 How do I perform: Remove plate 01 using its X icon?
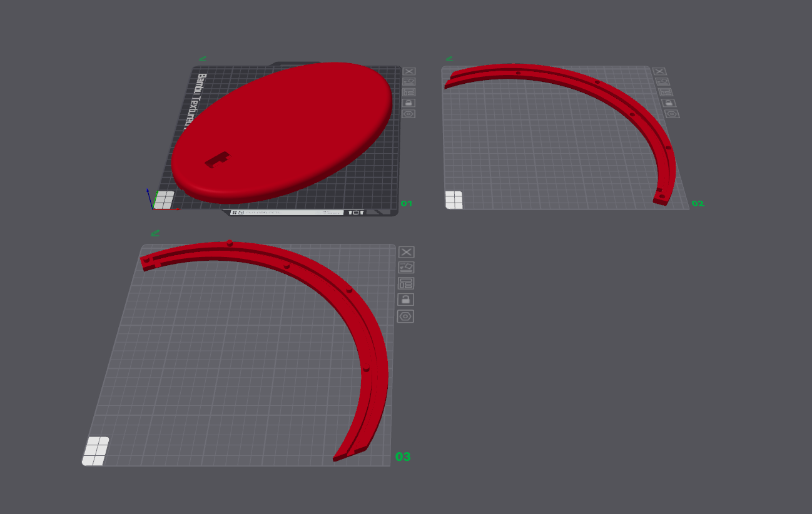click(409, 72)
